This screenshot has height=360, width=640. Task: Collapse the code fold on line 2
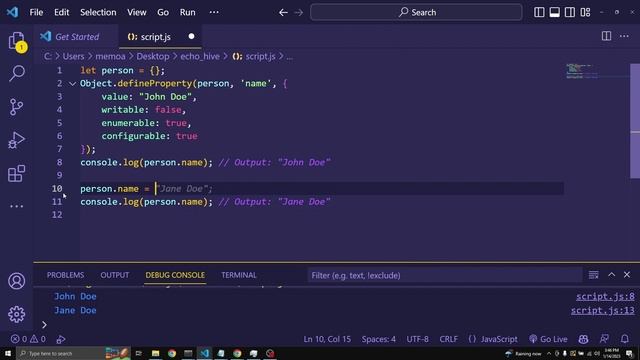[x=72, y=84]
